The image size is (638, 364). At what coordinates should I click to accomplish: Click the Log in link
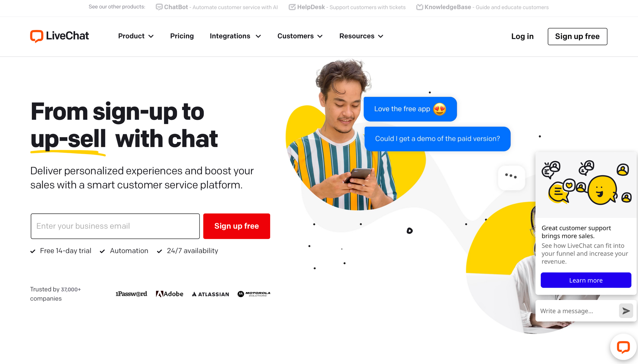tap(522, 36)
